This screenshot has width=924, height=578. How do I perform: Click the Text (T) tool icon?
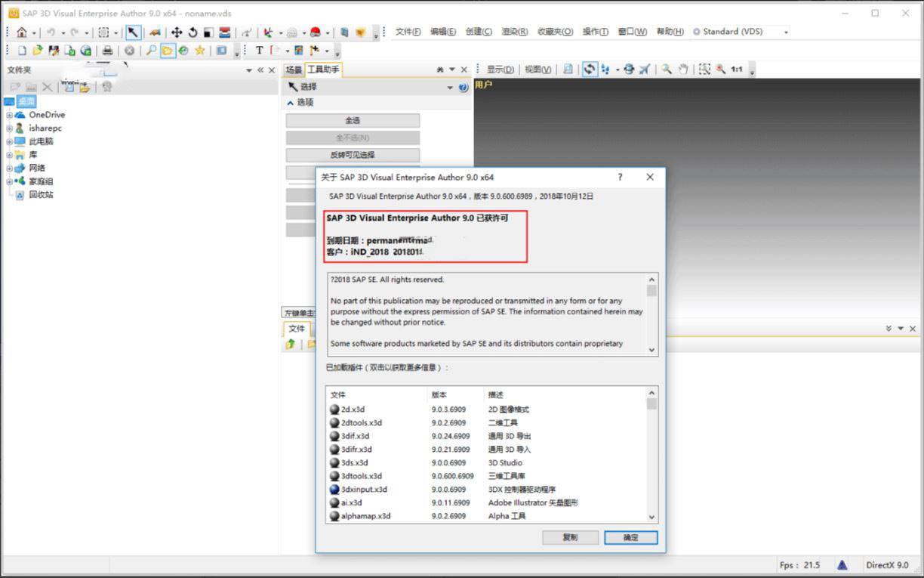tap(259, 51)
